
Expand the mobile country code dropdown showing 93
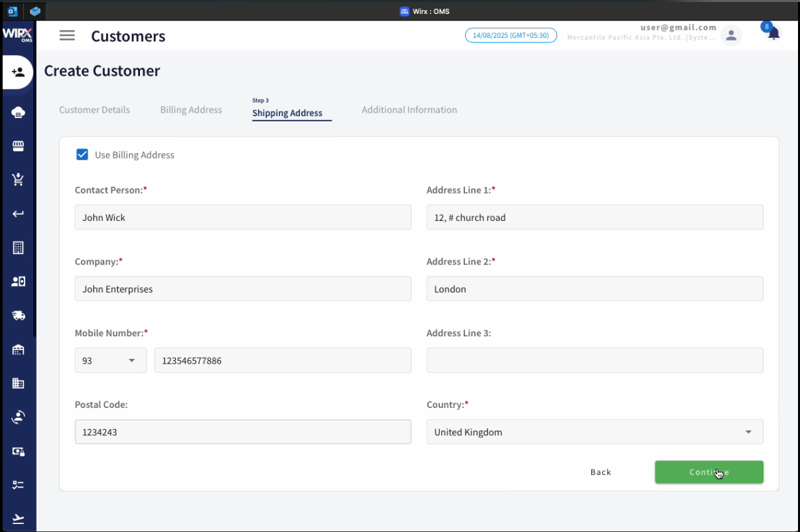point(110,360)
